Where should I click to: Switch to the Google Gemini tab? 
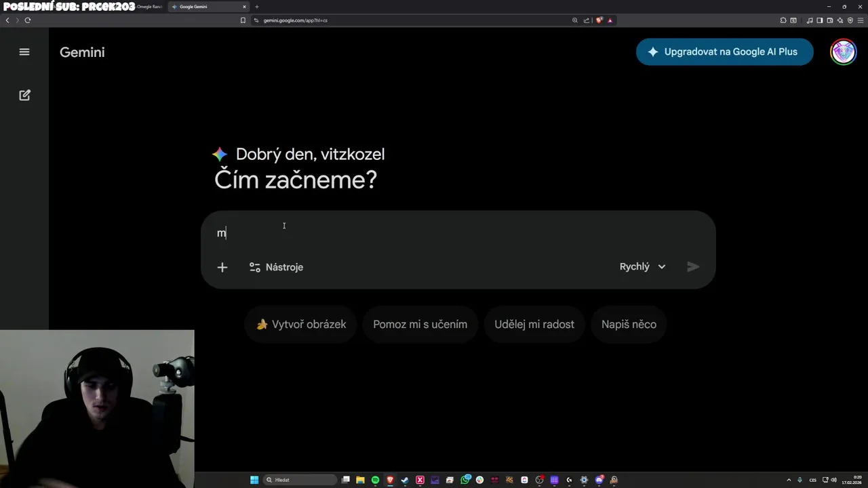(208, 7)
